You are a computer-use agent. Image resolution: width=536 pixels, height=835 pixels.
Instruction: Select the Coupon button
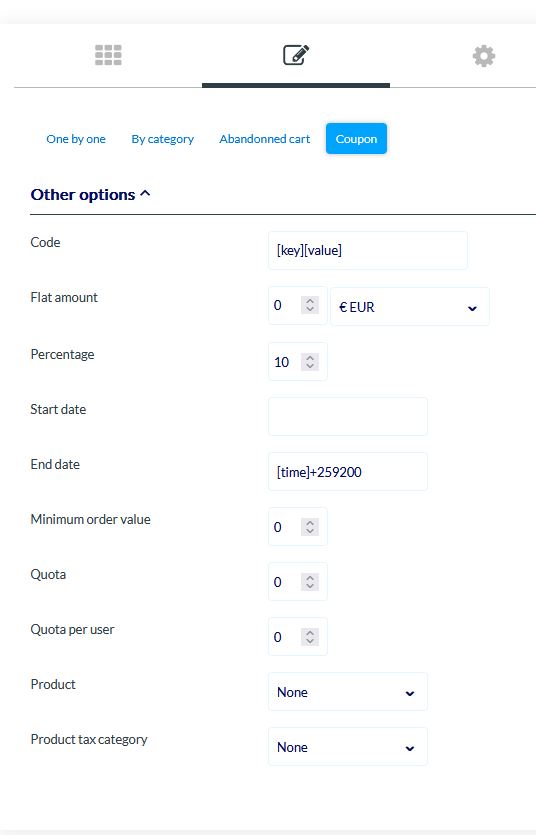356,139
